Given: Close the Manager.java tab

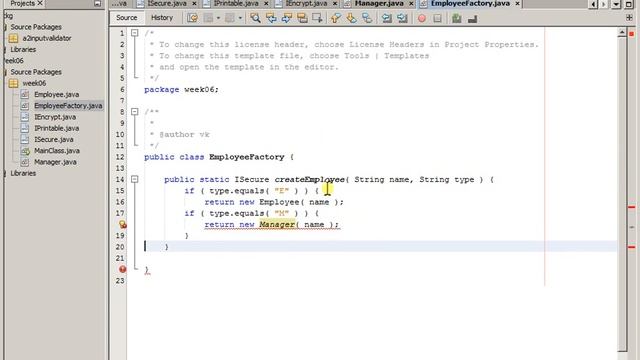Looking at the screenshot, I should [x=411, y=3].
